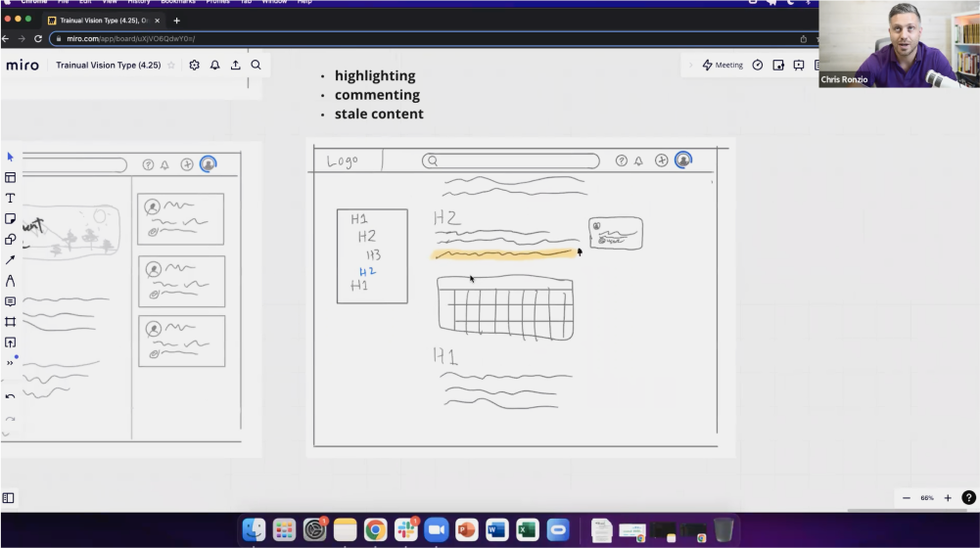
Task: Share page icon in address bar
Action: click(803, 39)
